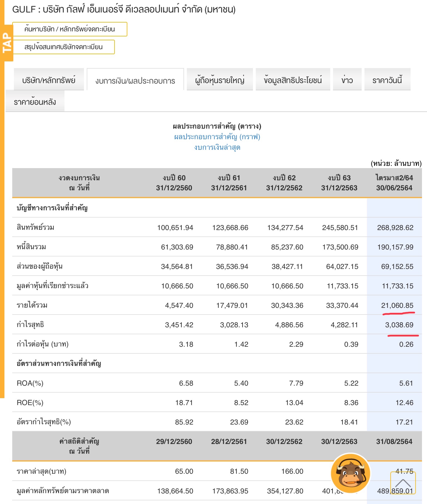
Task: Click total revenue value 21,060.85
Action: click(x=397, y=305)
